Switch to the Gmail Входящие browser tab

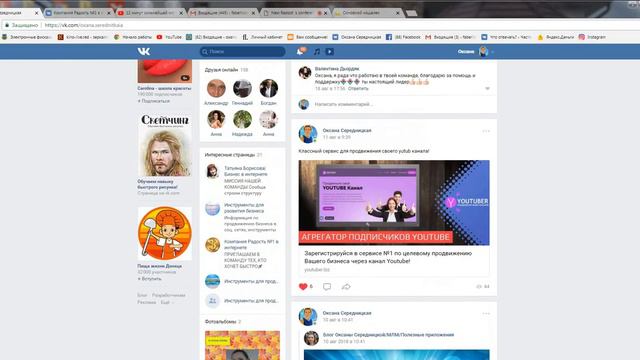tap(222, 13)
